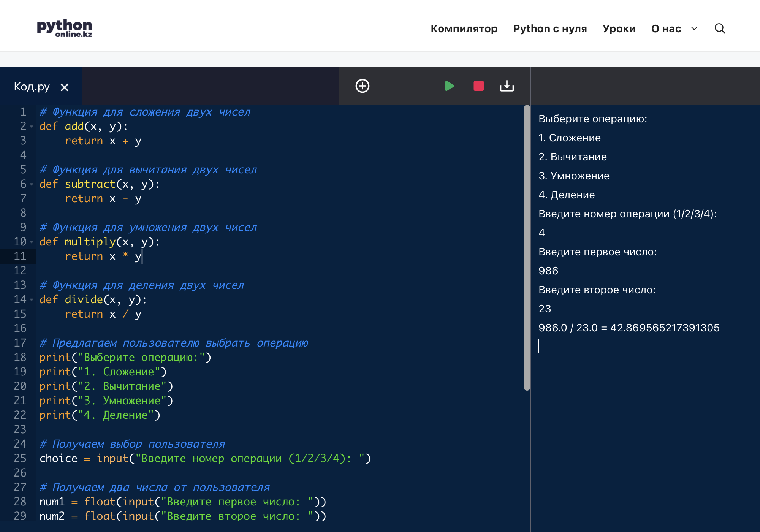Image resolution: width=760 pixels, height=532 pixels.
Task: Click the comment '# Функция для сложения двух чисел'
Action: [x=145, y=112]
